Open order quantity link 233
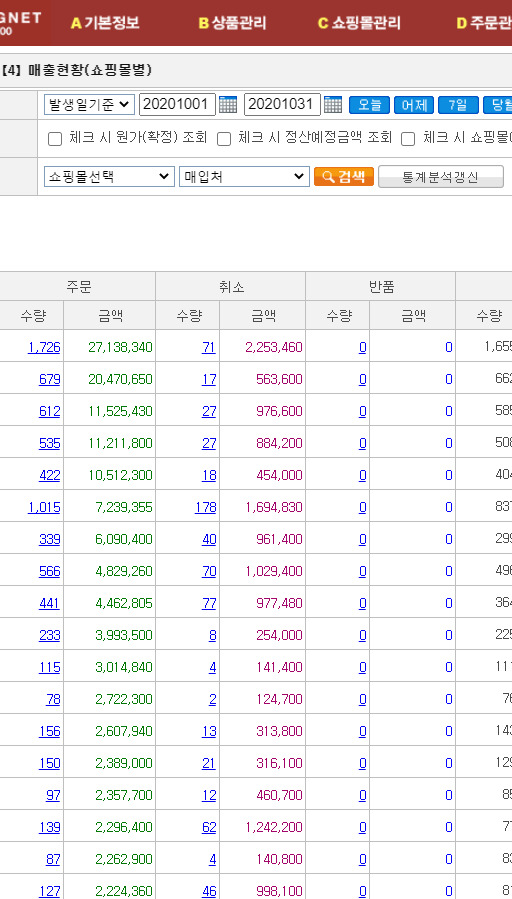Viewport: 512px width, 899px height. click(50, 636)
